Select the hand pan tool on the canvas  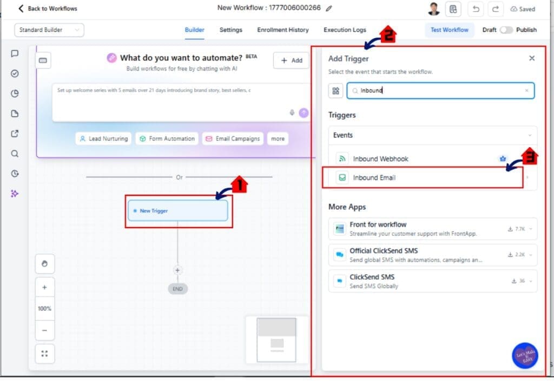(45, 263)
